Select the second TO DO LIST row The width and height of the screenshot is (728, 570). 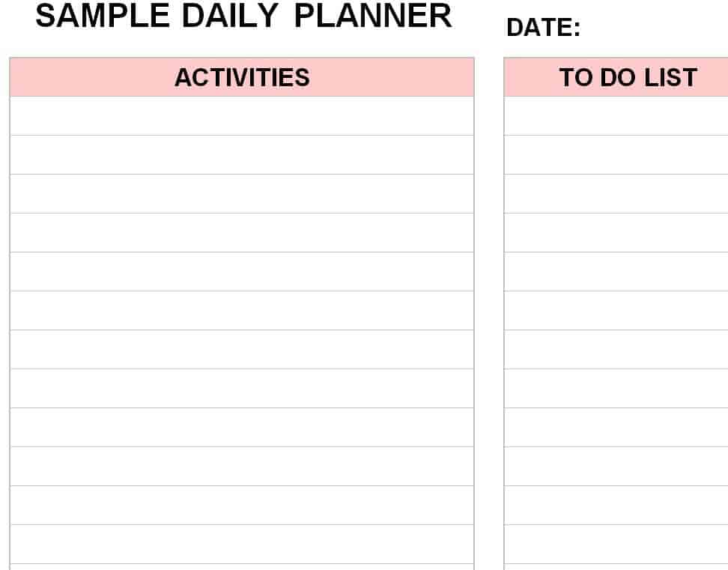click(x=616, y=155)
